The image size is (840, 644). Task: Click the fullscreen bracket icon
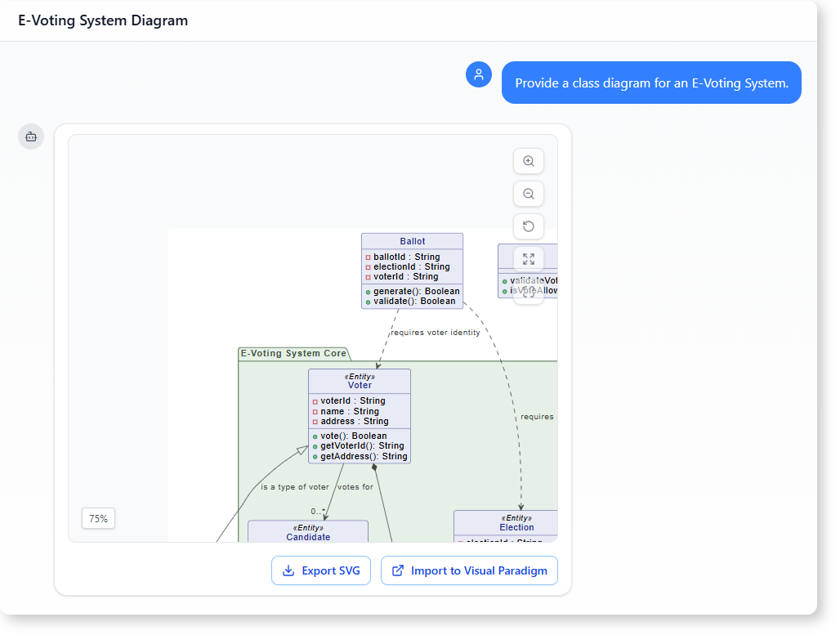(529, 292)
